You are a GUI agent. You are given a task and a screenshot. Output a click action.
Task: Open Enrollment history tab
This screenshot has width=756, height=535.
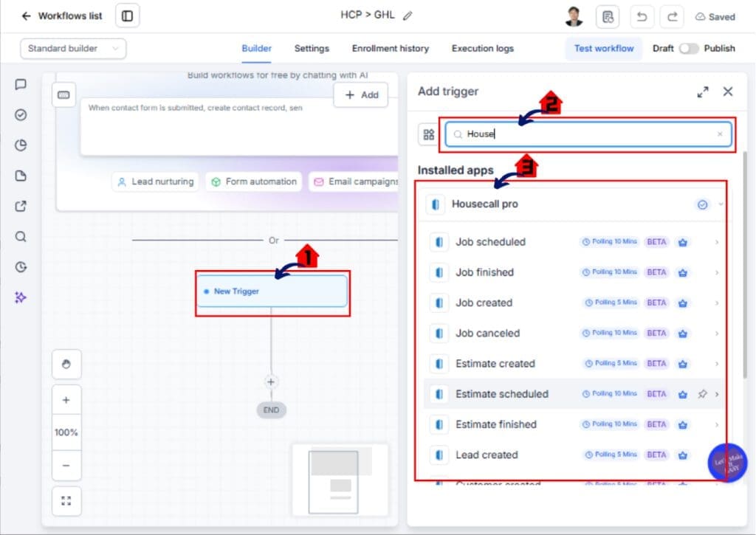(390, 48)
